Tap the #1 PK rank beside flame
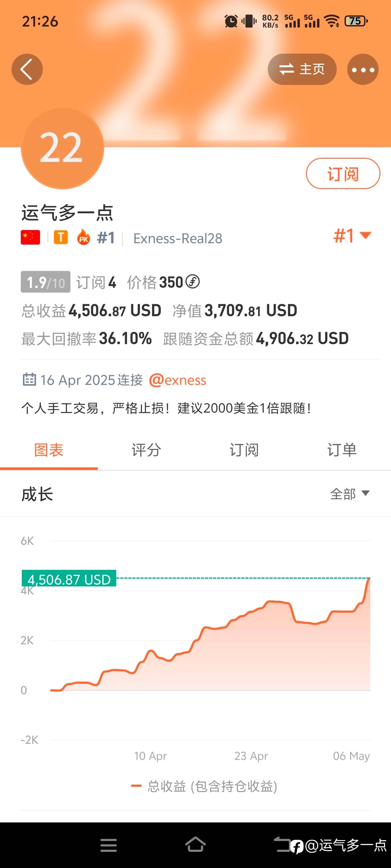 point(106,237)
